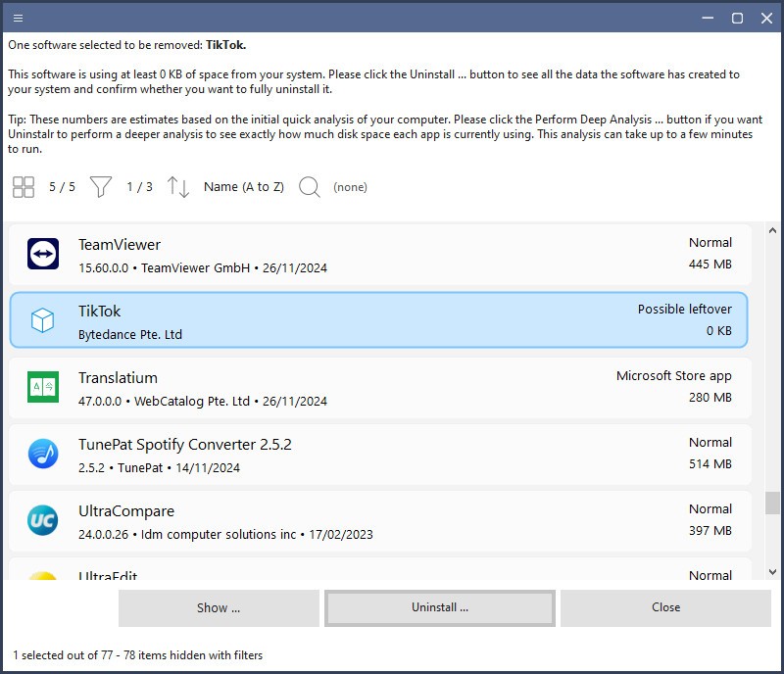Click the partially visible UltraEdit row
The image size is (784, 674).
click(x=380, y=570)
